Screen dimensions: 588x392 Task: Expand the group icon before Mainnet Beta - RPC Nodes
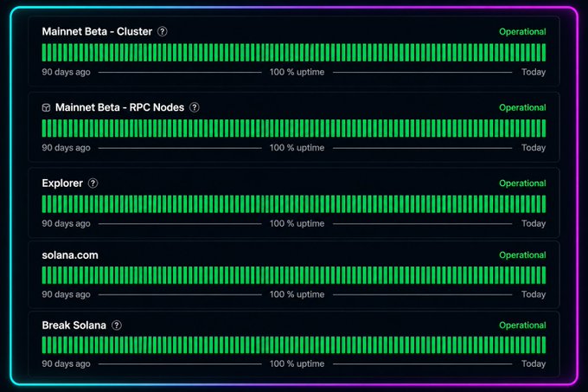pos(46,107)
